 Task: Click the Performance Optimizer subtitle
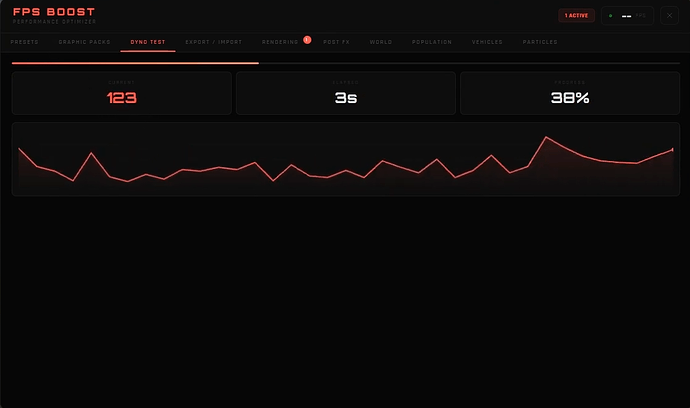tap(54, 22)
